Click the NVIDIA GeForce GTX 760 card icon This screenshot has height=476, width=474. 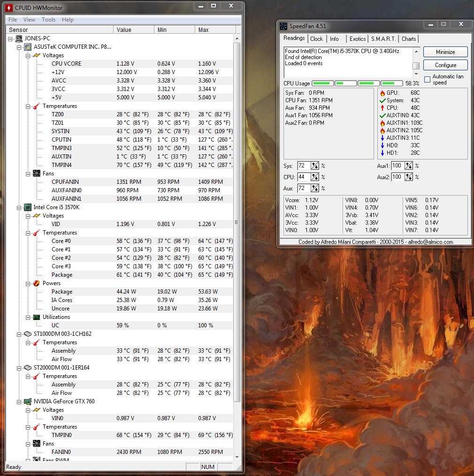(28, 401)
